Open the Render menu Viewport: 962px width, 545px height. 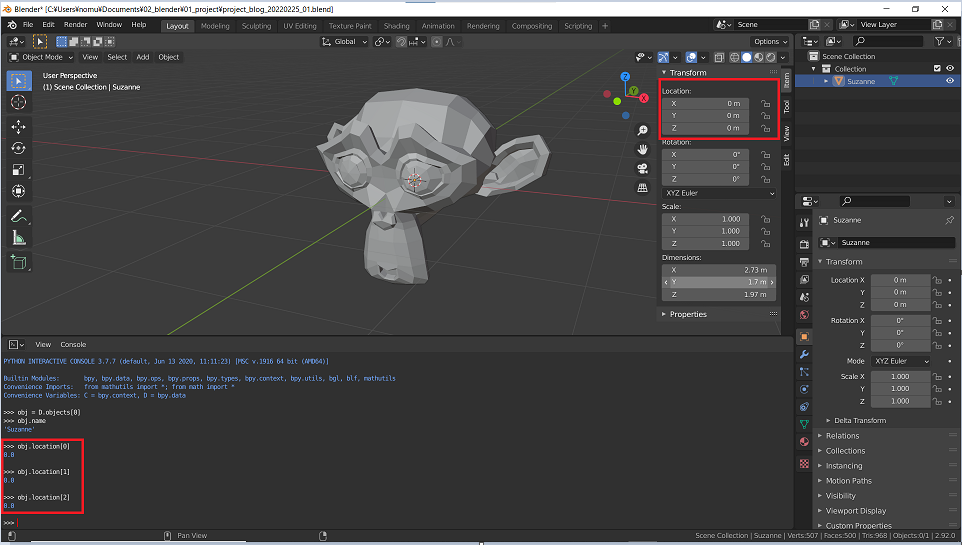coord(75,25)
